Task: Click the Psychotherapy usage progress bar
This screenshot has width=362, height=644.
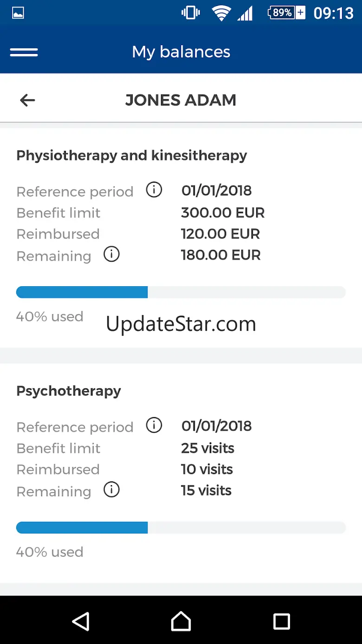Action: coord(181,527)
